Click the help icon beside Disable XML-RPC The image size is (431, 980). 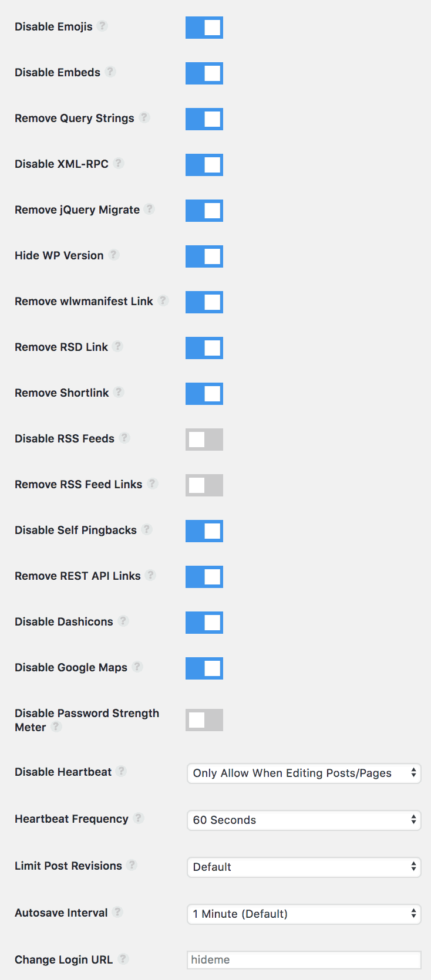click(x=119, y=163)
